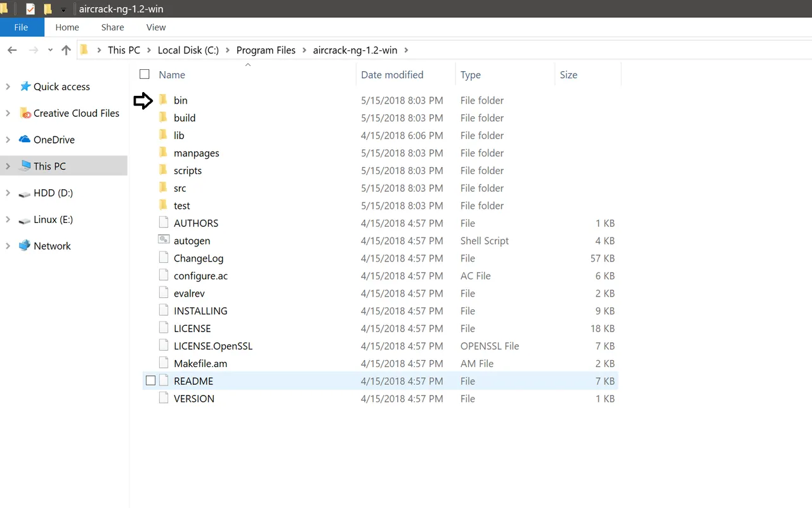Expand the Quick access tree node
812x508 pixels.
pos(8,86)
